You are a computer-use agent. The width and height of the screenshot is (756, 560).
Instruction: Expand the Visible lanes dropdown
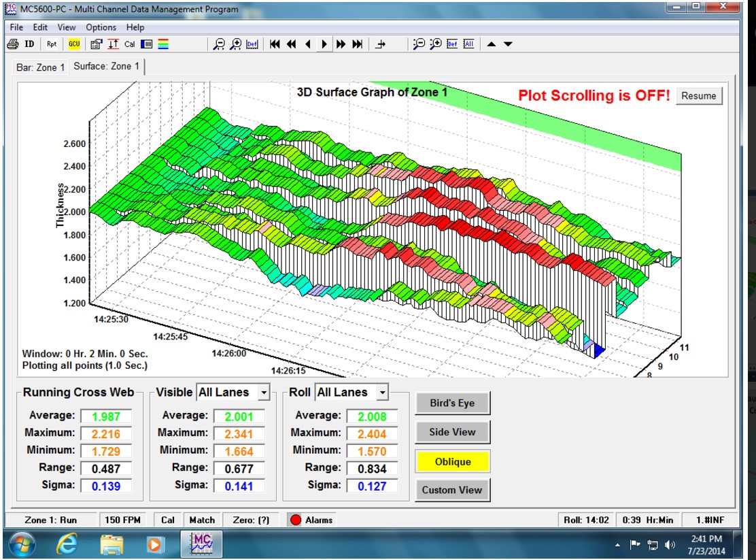pos(264,393)
